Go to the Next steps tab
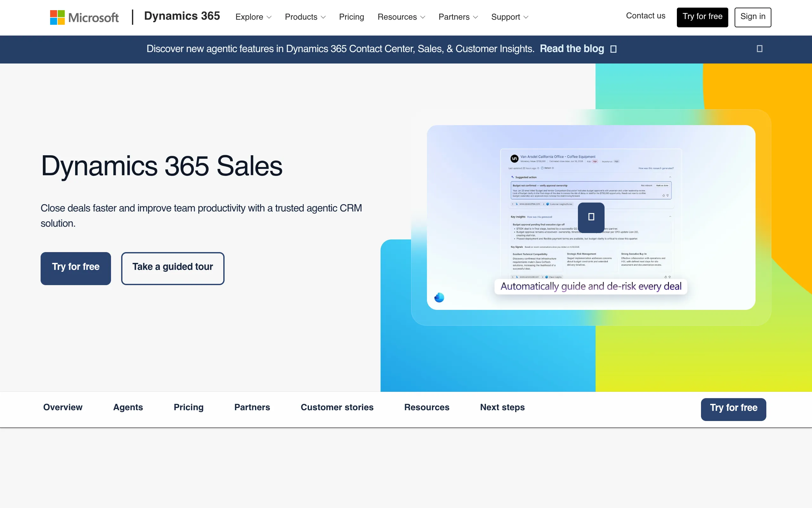 pyautogui.click(x=502, y=407)
